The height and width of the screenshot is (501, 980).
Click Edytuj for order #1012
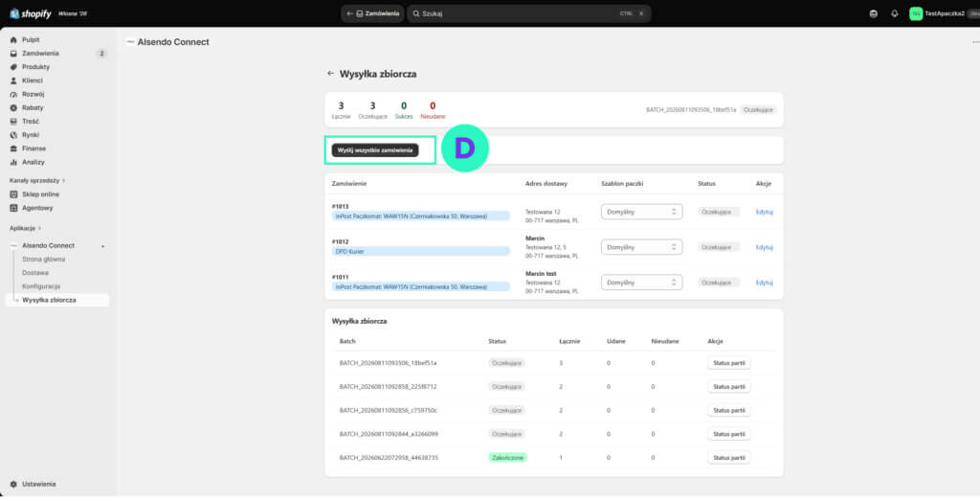[x=765, y=248]
